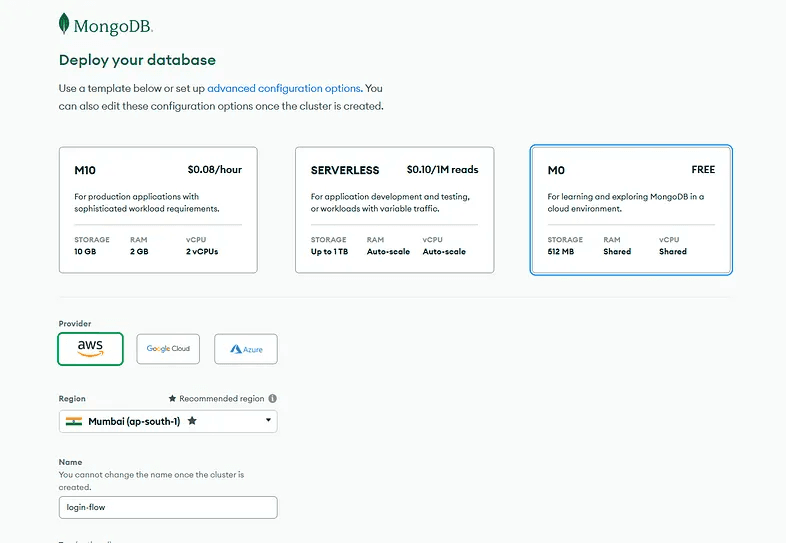
Task: Click the Name field help text
Action: (151, 481)
